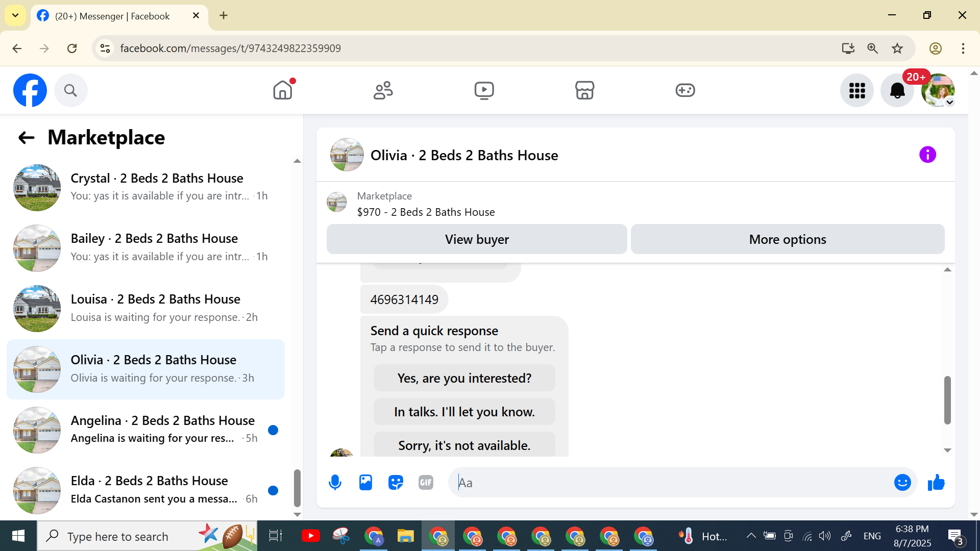This screenshot has height=551, width=980.
Task: Send 'Sorry, it's not available.' reply
Action: pyautogui.click(x=464, y=445)
